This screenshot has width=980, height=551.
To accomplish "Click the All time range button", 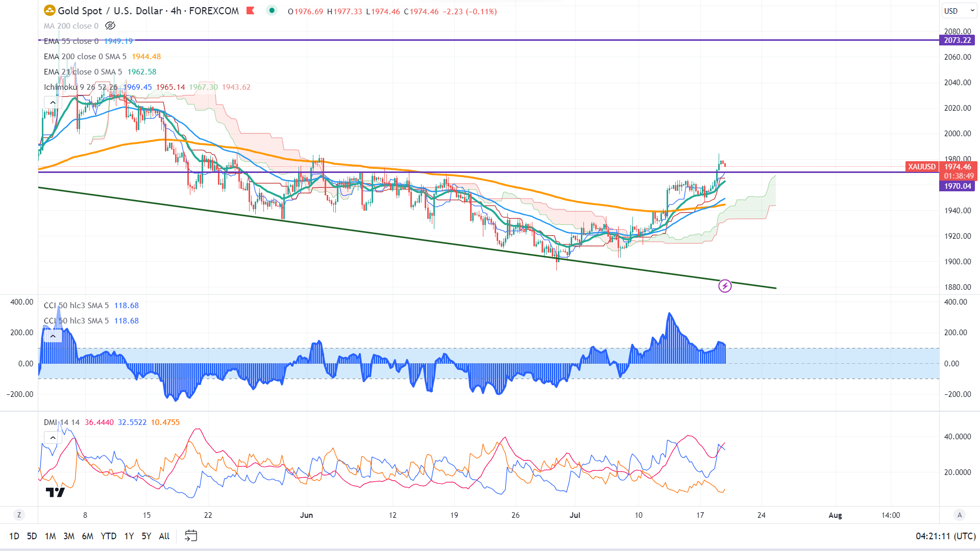I will coord(164,536).
